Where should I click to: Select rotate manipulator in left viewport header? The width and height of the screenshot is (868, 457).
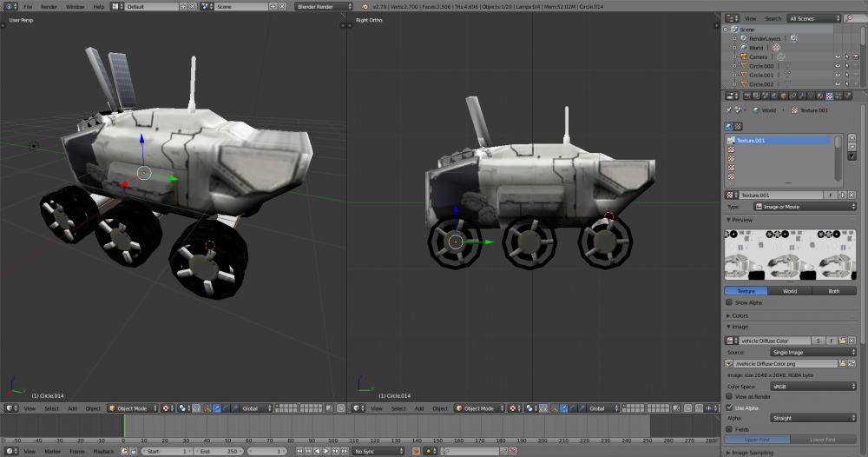(x=226, y=408)
